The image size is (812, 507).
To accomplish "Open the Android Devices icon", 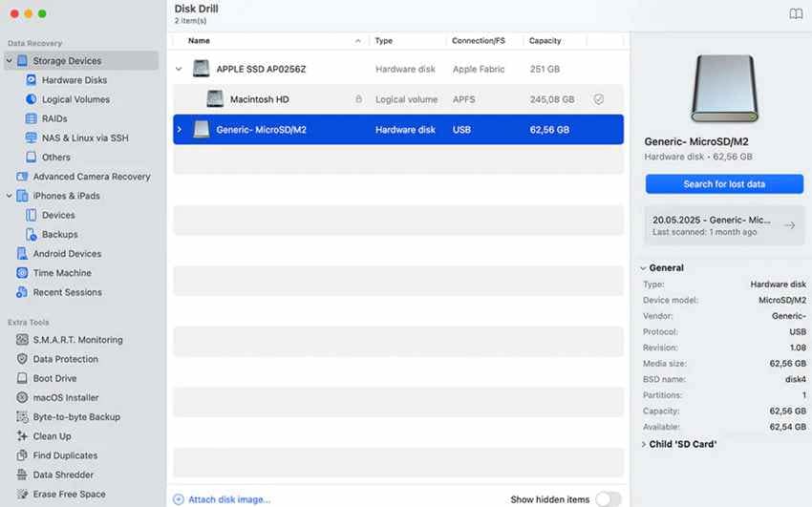I will pos(22,254).
